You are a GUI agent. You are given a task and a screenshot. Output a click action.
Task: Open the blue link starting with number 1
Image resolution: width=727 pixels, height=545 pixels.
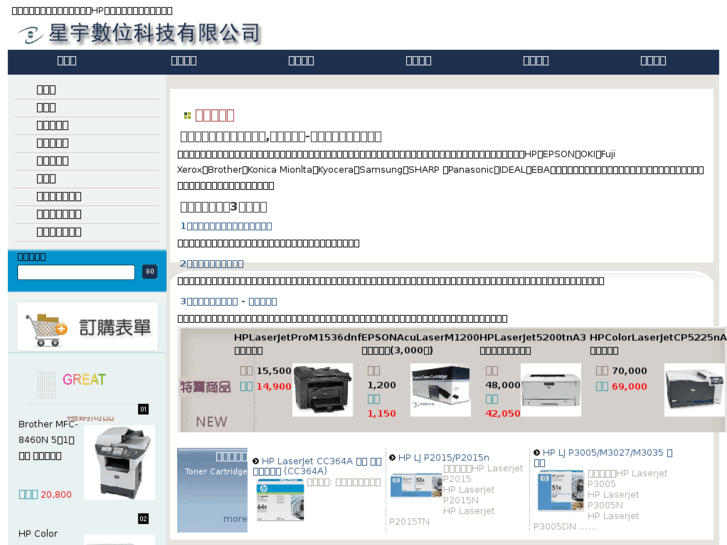point(226,226)
